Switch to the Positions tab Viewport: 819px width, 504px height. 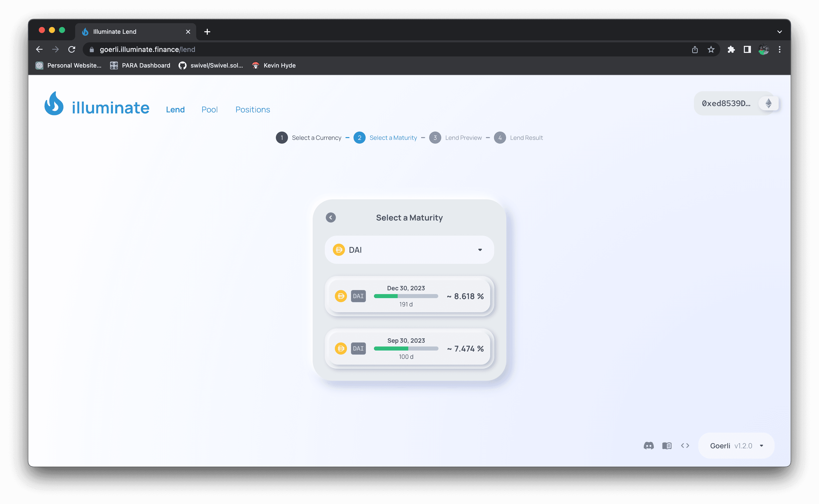(253, 109)
